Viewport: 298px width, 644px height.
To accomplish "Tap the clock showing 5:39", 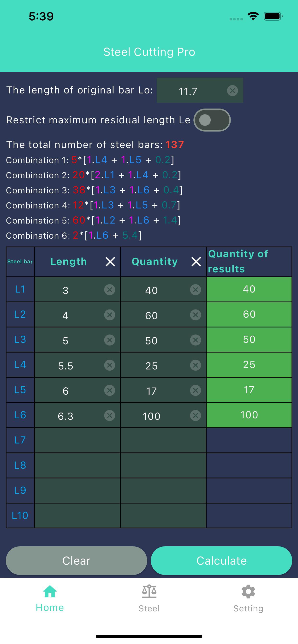I will tap(41, 17).
